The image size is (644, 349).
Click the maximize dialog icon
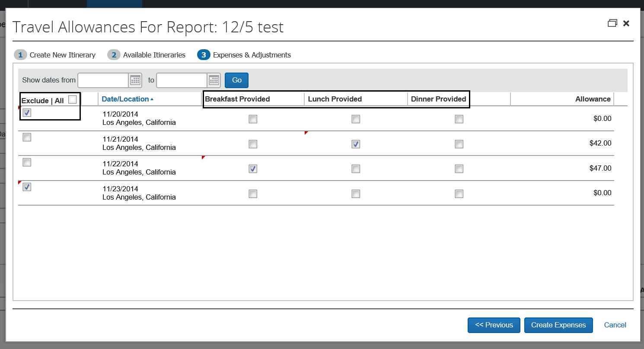point(612,23)
